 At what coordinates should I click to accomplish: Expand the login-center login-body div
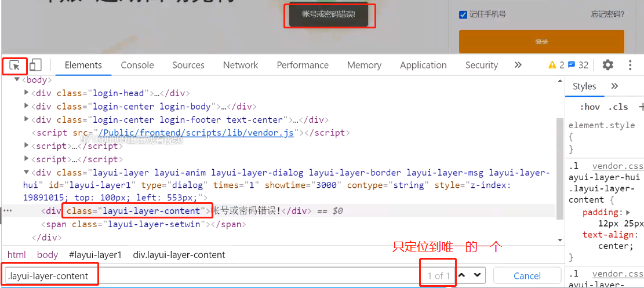point(27,107)
